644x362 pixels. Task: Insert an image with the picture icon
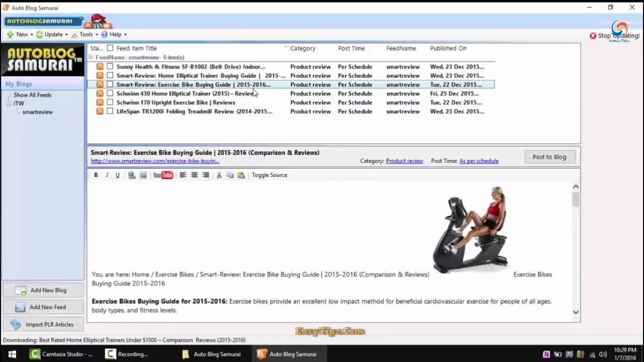click(x=143, y=175)
